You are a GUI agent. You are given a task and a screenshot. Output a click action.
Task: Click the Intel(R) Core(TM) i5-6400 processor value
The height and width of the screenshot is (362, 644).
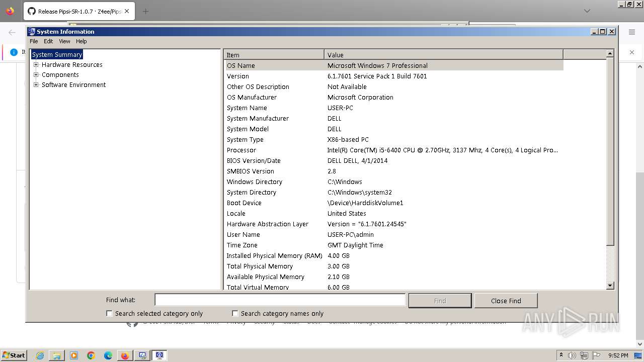pyautogui.click(x=443, y=150)
